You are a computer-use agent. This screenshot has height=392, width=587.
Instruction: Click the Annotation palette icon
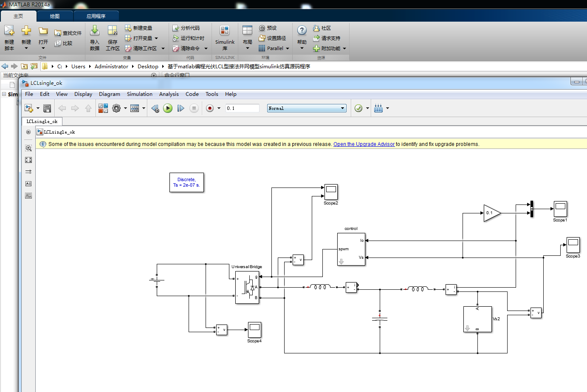28,184
